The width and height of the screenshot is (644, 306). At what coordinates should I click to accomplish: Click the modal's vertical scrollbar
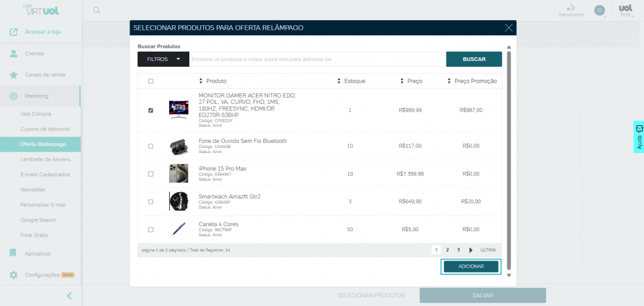click(508, 157)
